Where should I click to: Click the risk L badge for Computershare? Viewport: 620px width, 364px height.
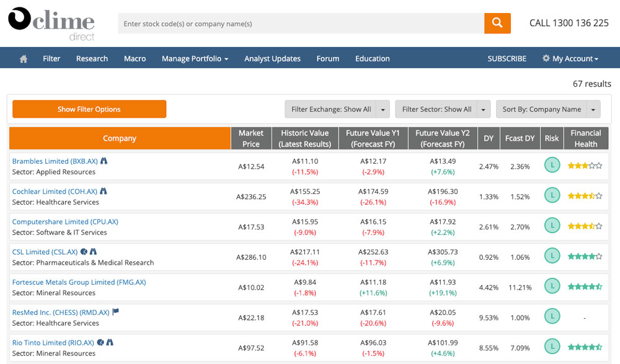tap(552, 226)
